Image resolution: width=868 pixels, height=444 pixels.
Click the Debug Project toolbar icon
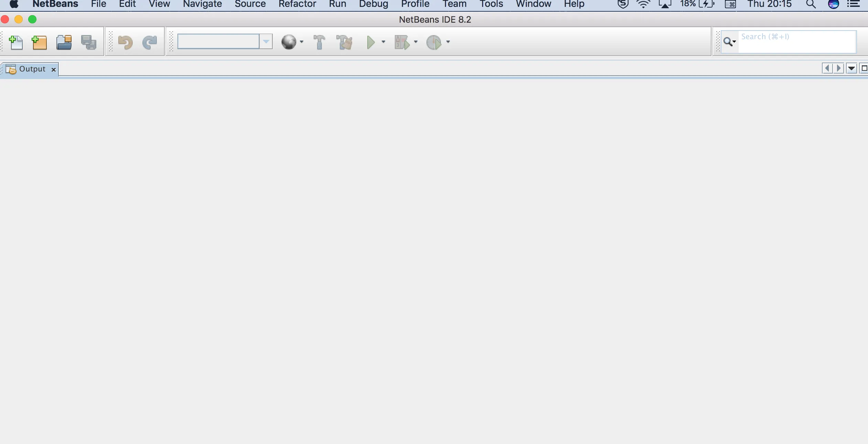pyautogui.click(x=402, y=43)
